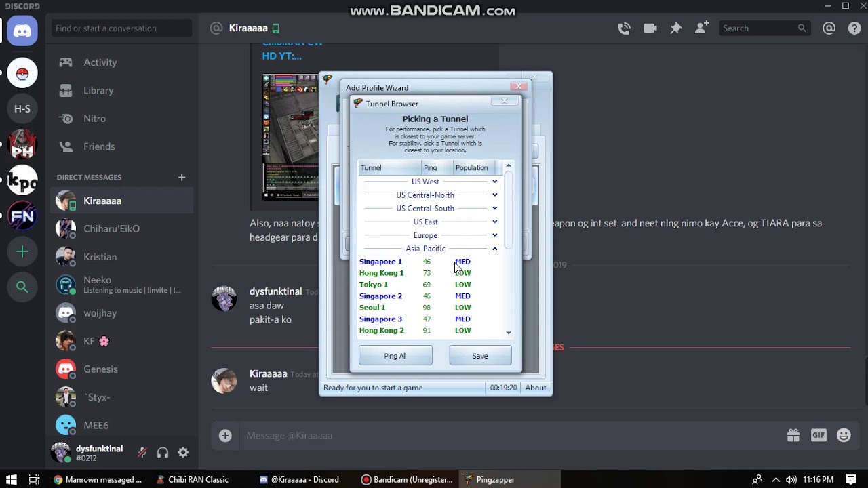Open the Nitro tab
This screenshot has width=868, height=488.
tap(122, 119)
